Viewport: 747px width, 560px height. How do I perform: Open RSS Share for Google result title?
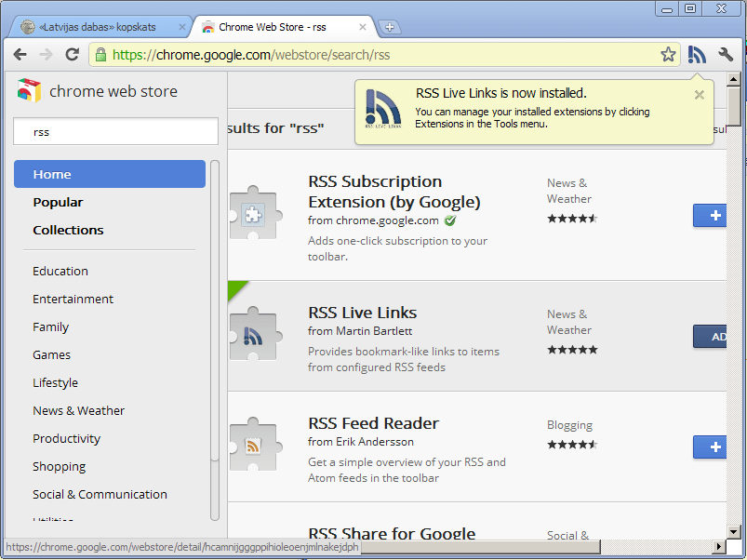click(x=392, y=533)
